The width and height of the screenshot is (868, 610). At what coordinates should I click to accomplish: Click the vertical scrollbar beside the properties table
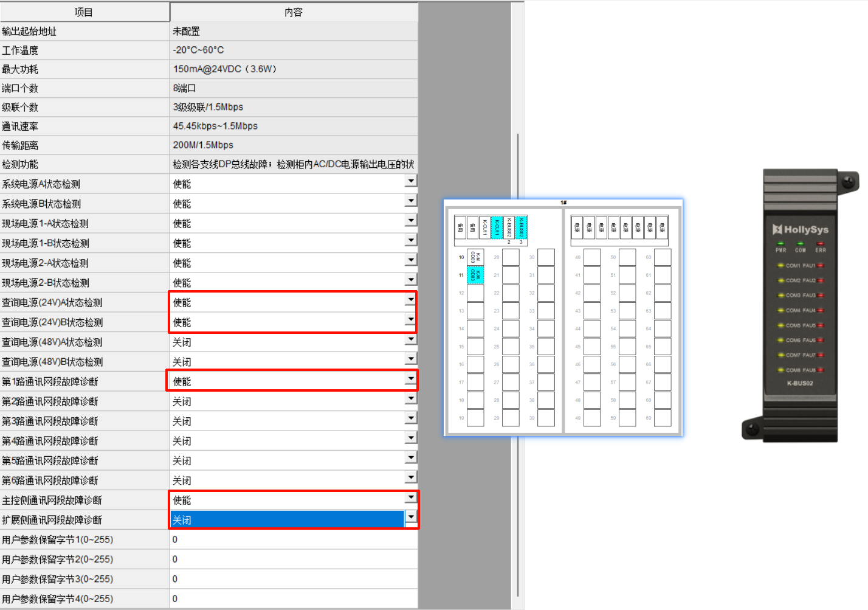click(x=518, y=365)
